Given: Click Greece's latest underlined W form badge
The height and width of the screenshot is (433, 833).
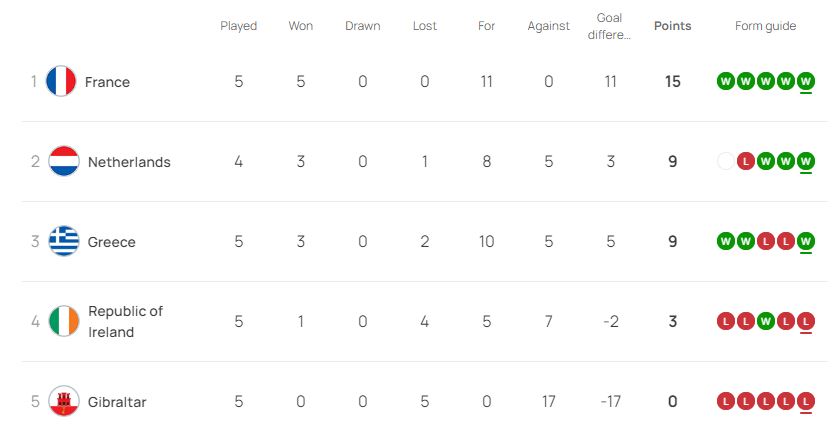Looking at the screenshot, I should point(806,241).
